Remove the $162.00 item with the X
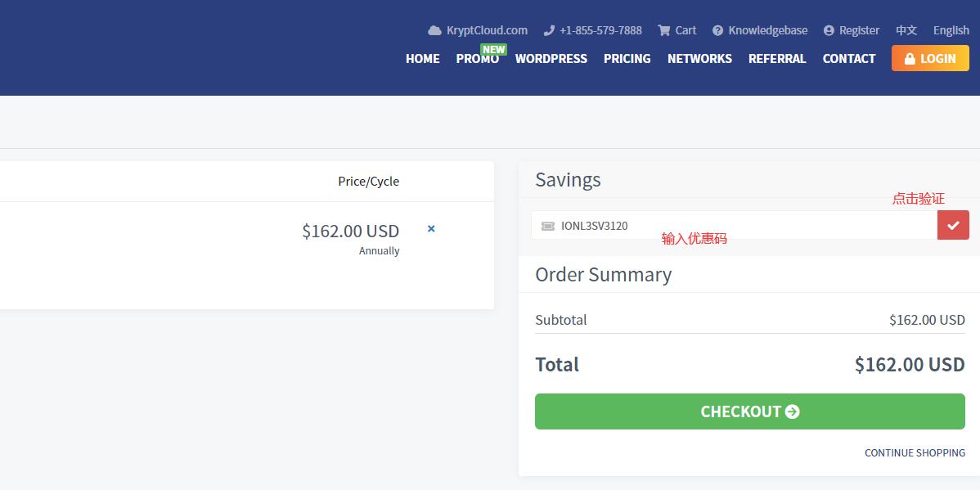Image resolution: width=980 pixels, height=490 pixels. [431, 229]
